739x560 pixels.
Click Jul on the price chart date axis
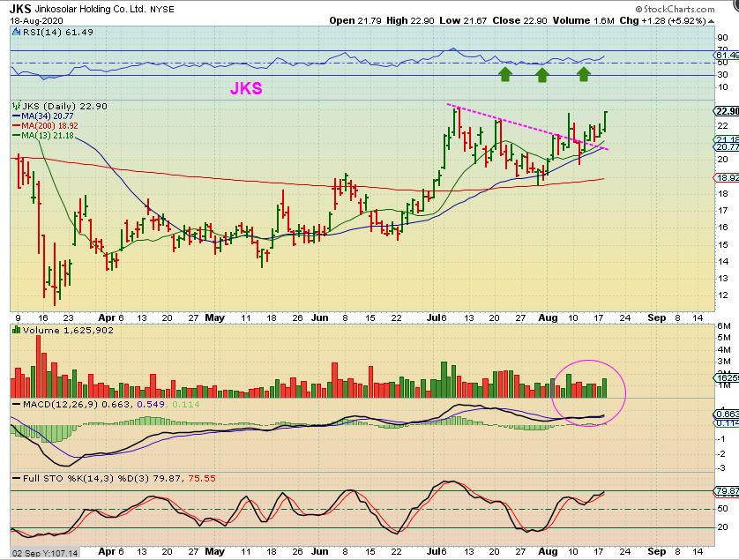432,317
